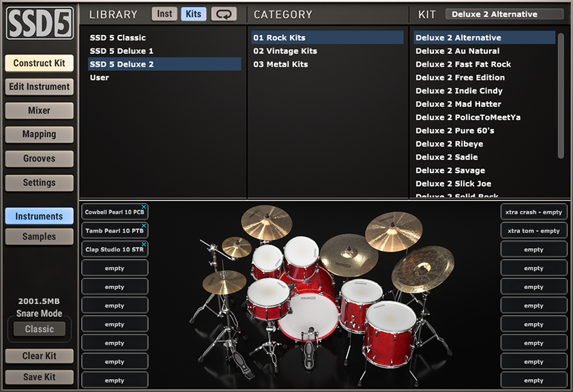
Task: Select the xtra crash - empty slot
Action: (x=533, y=212)
